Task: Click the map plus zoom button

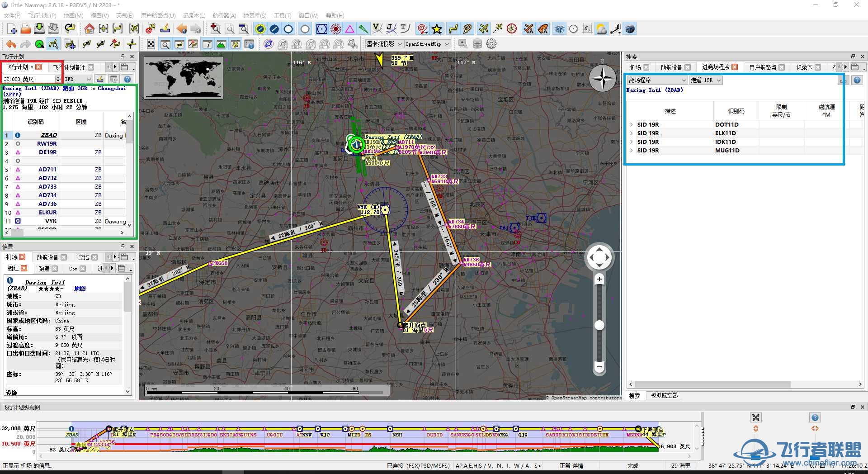Action: (x=599, y=279)
